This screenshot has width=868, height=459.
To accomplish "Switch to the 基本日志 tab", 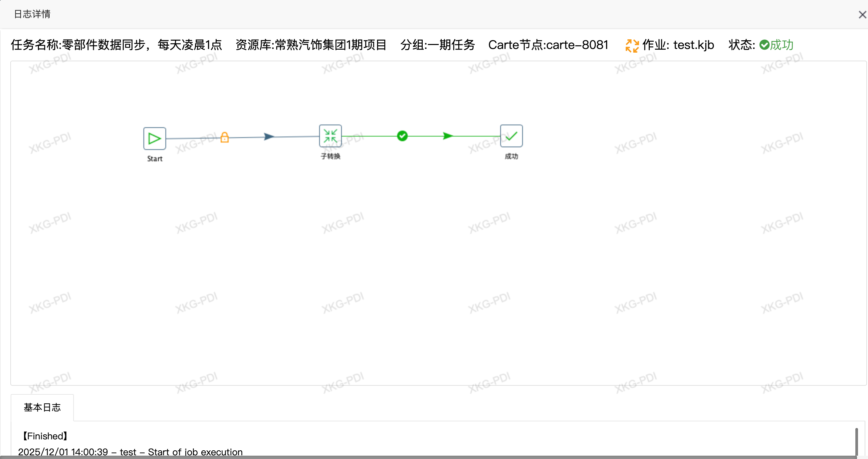I will 42,407.
